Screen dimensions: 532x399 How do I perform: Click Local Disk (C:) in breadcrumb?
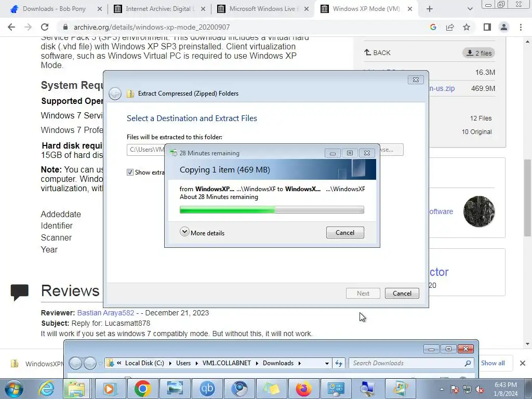coord(144,363)
